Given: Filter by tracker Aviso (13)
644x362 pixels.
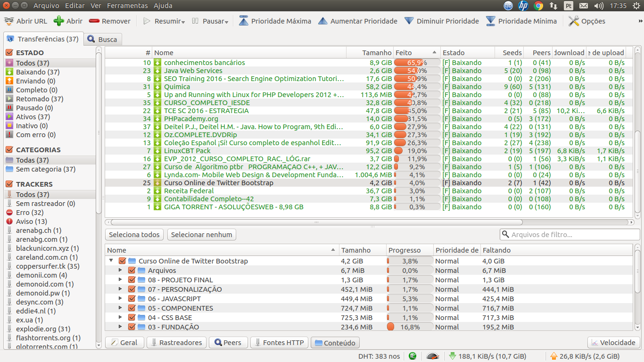Looking at the screenshot, I should point(31,222).
